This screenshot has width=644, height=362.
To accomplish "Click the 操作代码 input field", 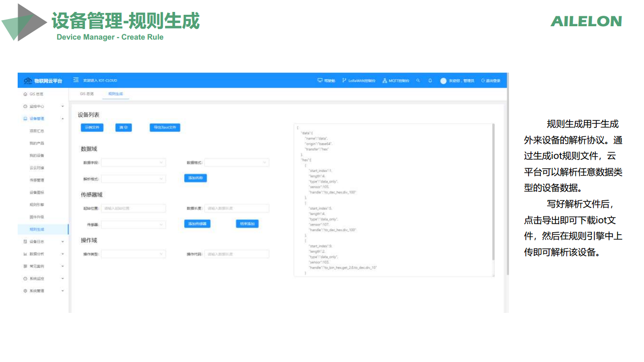I will (x=237, y=254).
